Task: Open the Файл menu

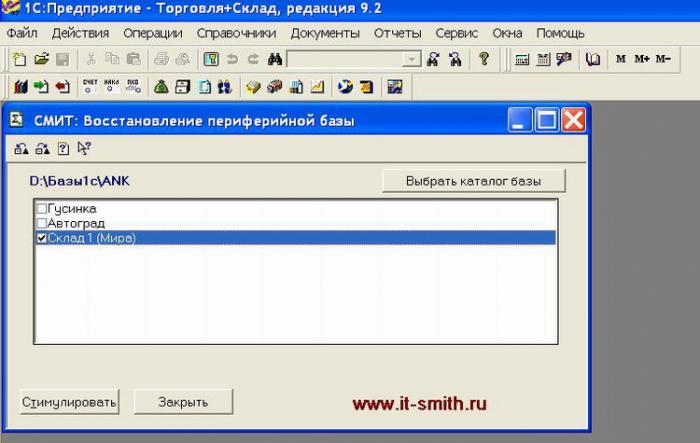Action: pyautogui.click(x=22, y=33)
